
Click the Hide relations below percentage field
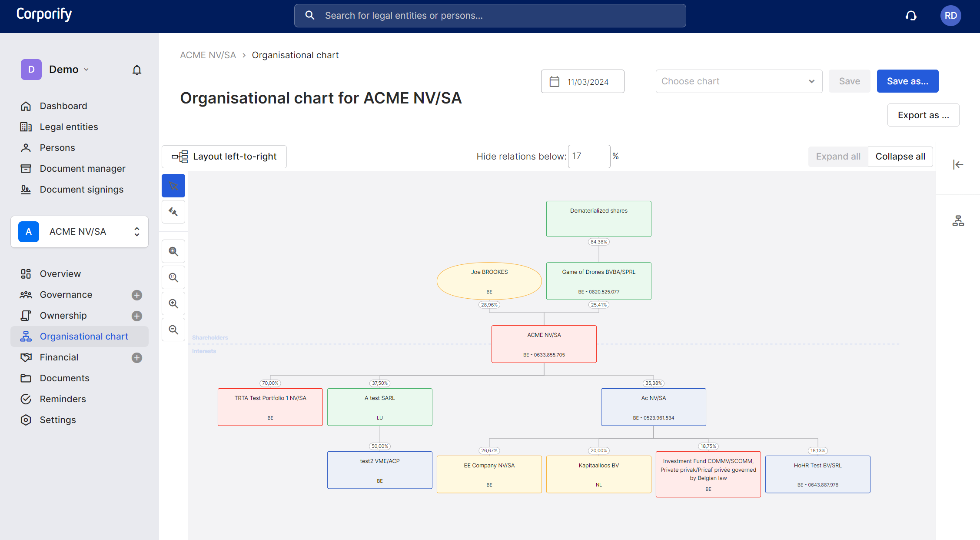(588, 157)
